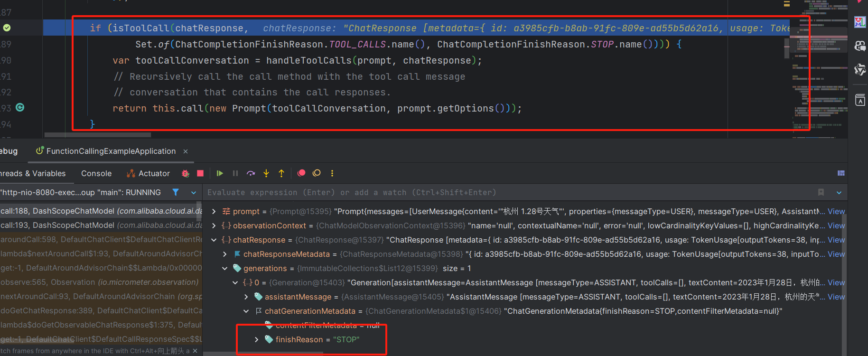Select stack frame observe:565, Observation
This screenshot has height=356, width=868.
(101, 282)
